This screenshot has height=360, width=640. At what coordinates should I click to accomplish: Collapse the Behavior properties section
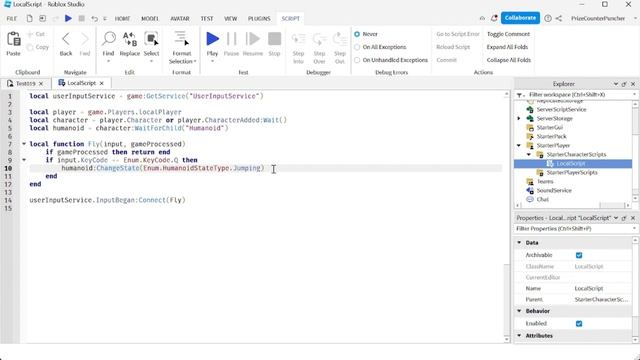(x=520, y=311)
